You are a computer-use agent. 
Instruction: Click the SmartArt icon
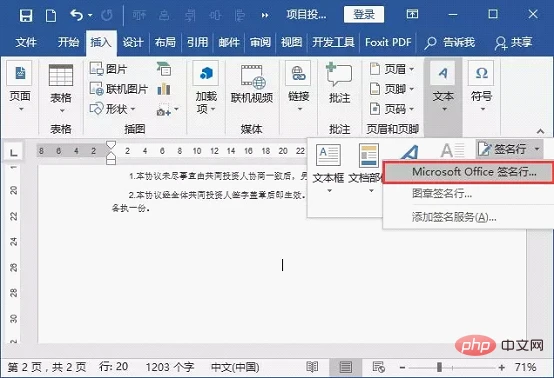tap(164, 69)
